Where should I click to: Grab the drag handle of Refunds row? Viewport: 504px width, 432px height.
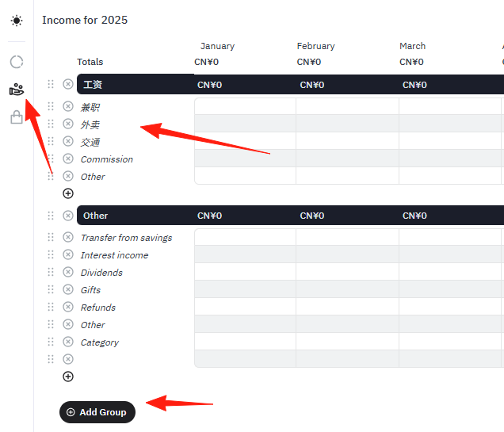51,307
